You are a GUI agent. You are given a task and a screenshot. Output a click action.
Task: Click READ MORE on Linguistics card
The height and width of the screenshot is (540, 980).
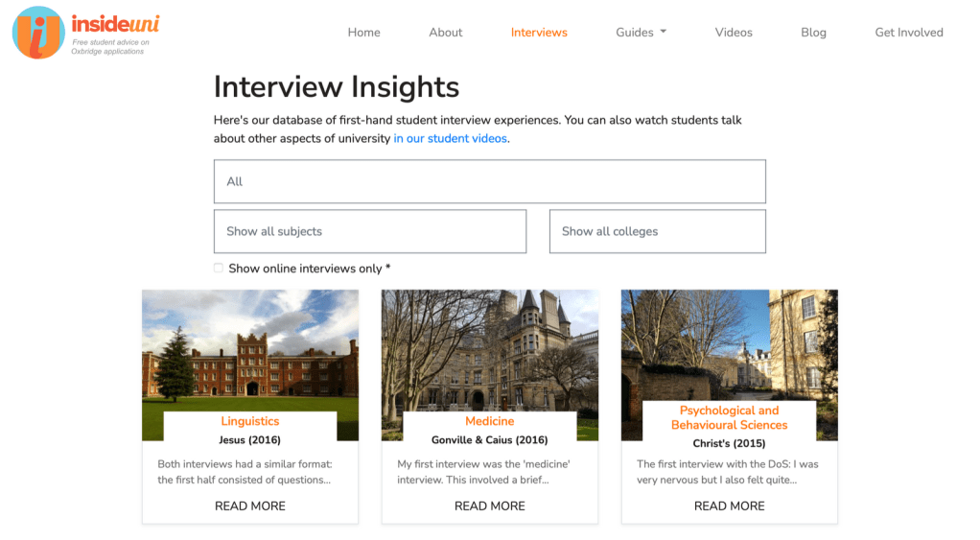coord(250,505)
